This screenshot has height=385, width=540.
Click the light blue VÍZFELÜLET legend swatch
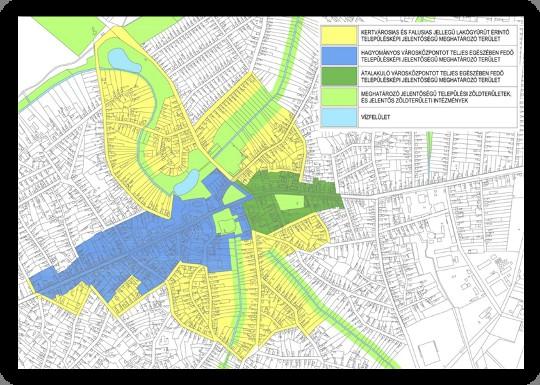[x=339, y=117]
